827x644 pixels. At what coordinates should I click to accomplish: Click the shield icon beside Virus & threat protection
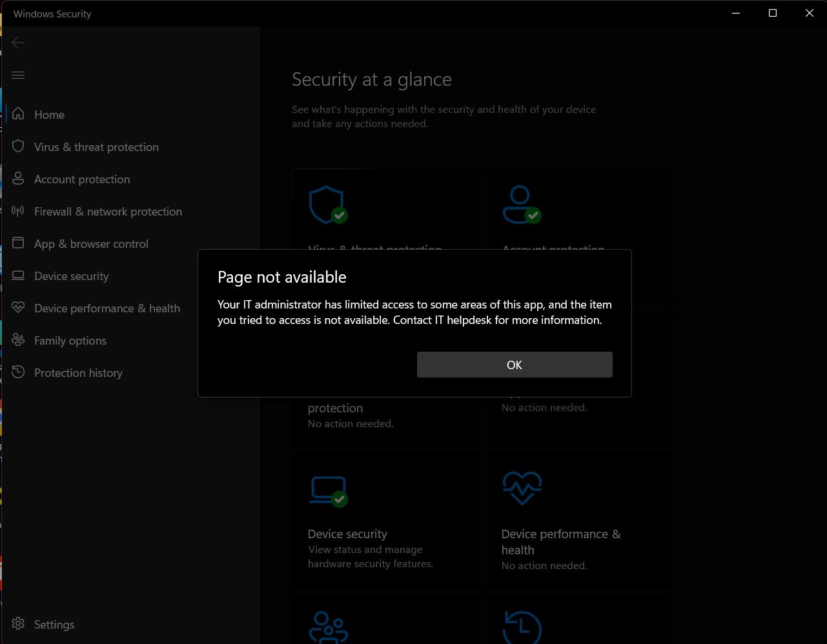[x=18, y=146]
